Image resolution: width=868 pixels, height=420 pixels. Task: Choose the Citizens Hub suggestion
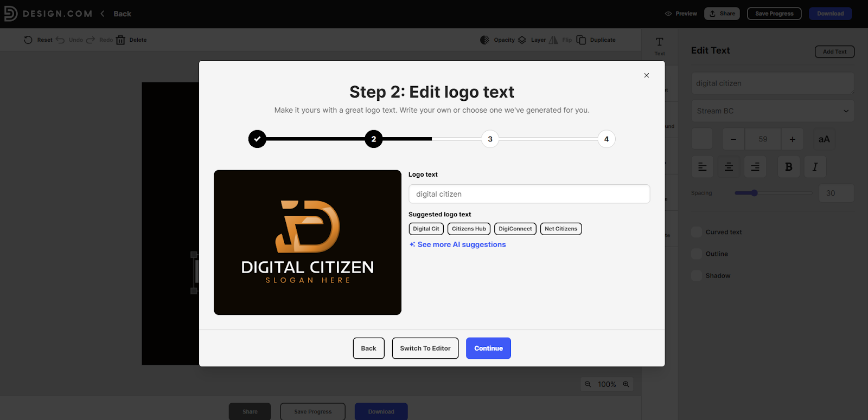click(x=469, y=229)
